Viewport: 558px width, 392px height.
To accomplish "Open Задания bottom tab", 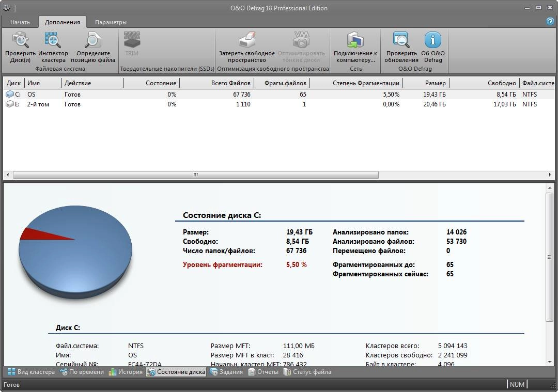I will (227, 372).
